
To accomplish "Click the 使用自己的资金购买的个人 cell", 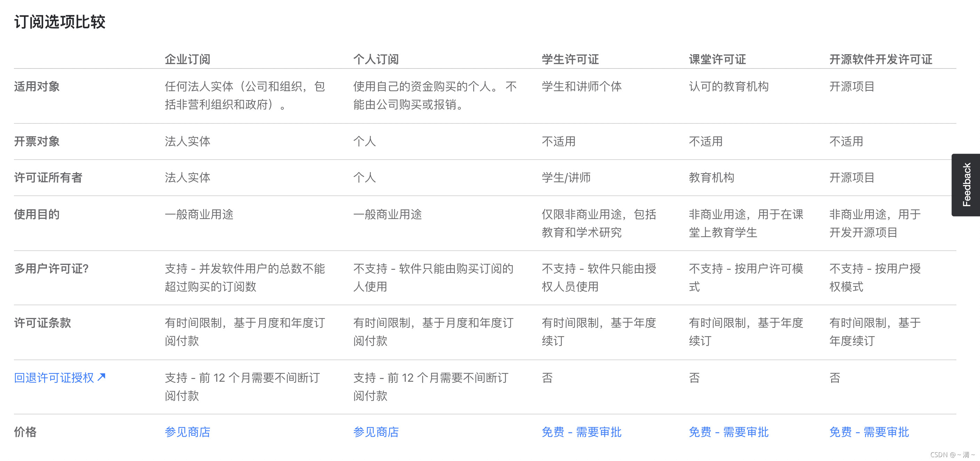I will (x=435, y=96).
